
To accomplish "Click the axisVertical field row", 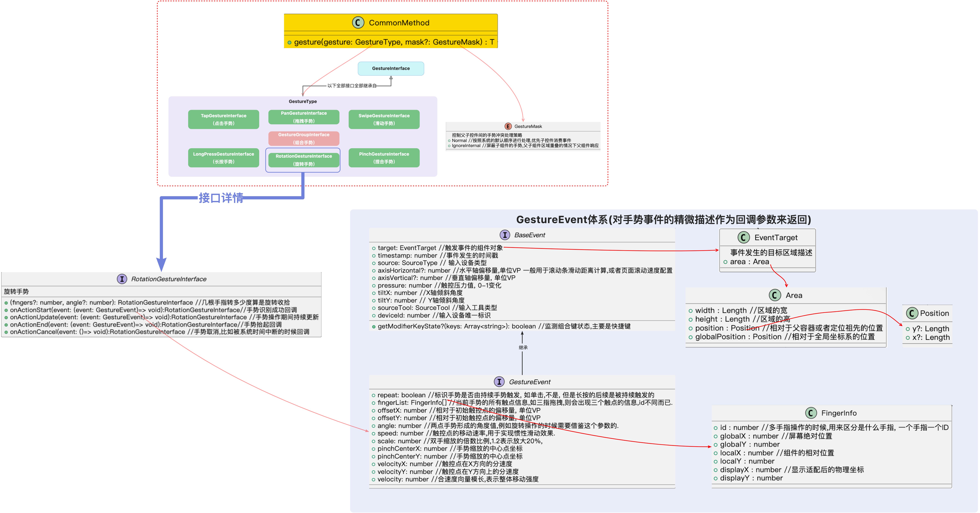I will (x=444, y=278).
